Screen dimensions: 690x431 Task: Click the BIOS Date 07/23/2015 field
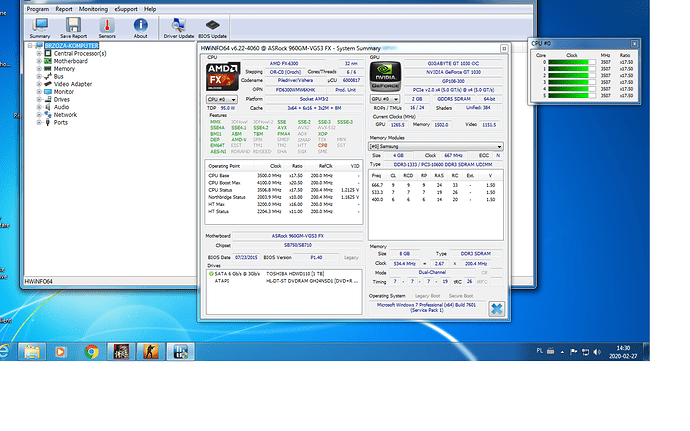pyautogui.click(x=246, y=258)
